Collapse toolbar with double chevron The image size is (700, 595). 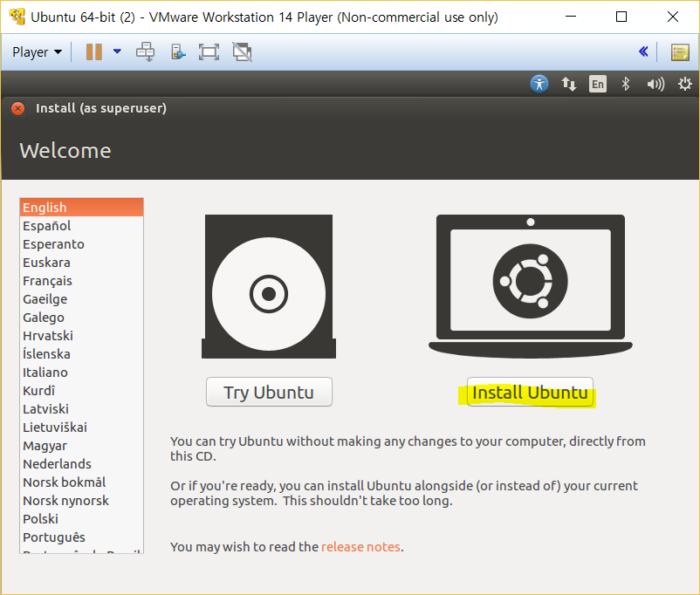(643, 52)
